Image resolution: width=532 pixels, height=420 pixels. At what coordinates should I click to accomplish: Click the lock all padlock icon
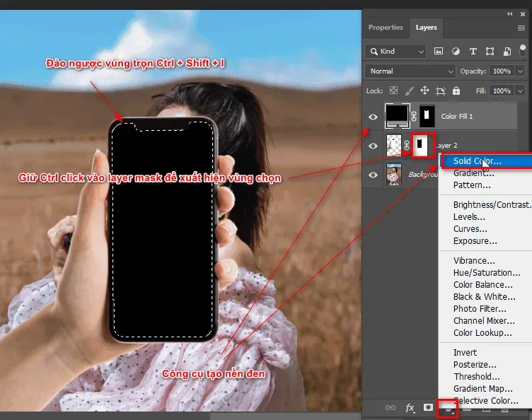pyautogui.click(x=456, y=91)
